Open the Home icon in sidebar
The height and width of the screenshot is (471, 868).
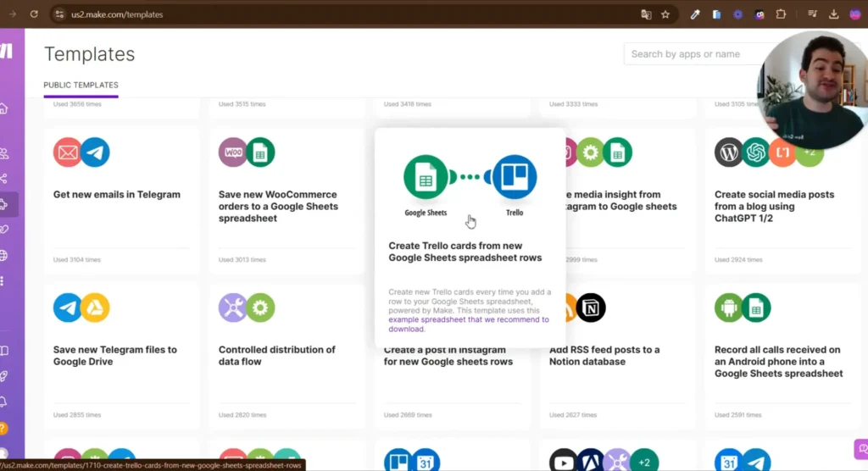(4, 108)
